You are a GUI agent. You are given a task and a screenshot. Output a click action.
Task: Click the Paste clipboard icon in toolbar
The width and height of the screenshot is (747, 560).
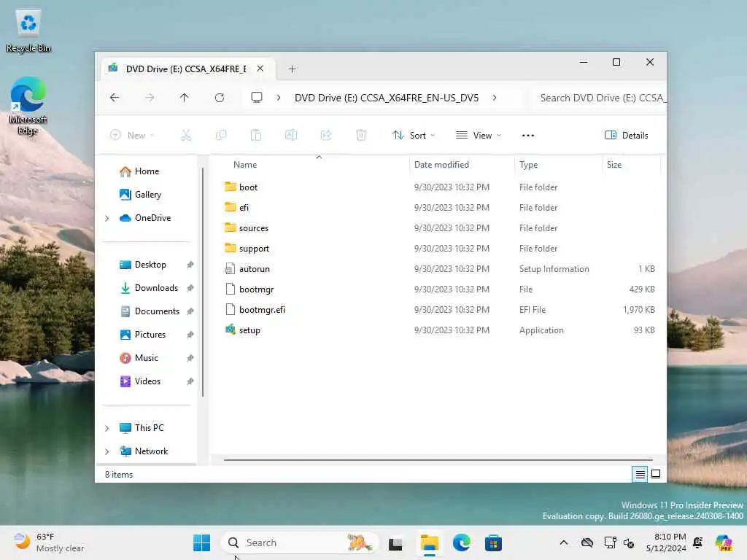click(x=256, y=136)
